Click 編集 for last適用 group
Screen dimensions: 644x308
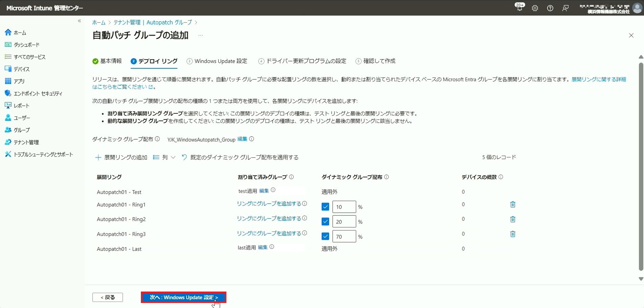point(263,247)
